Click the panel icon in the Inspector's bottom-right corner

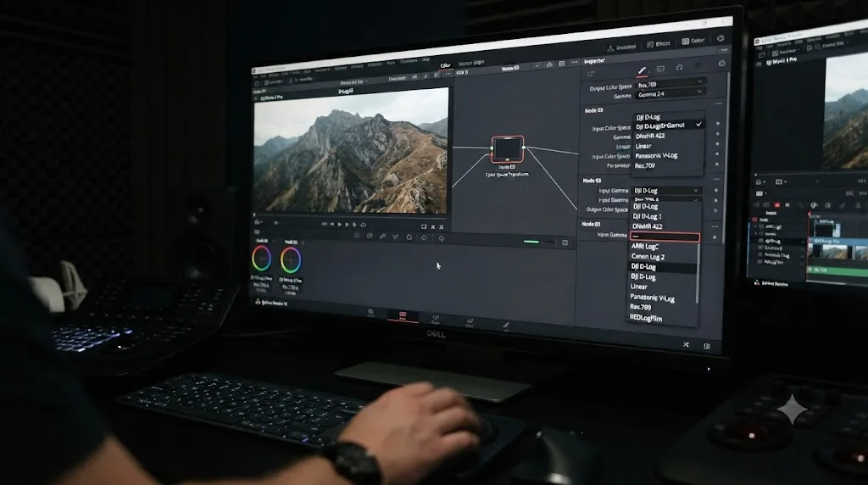707,346
